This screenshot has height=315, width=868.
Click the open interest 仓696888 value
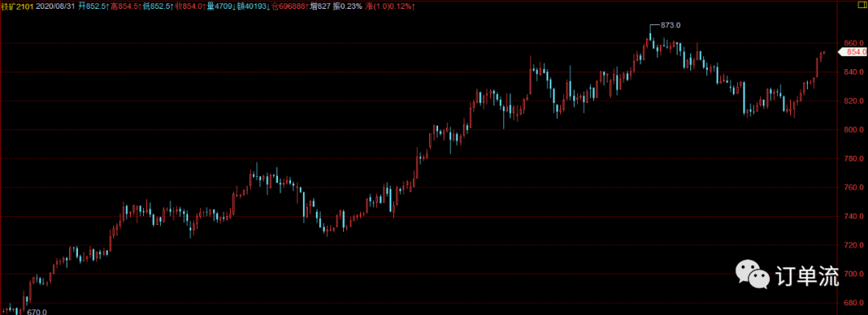point(290,6)
